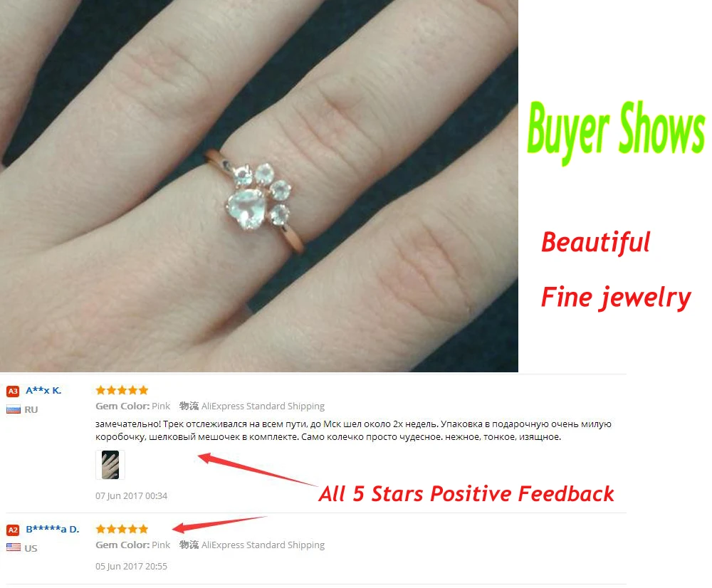Open A**x K. reviewer profile
The width and height of the screenshot is (712, 588).
43,391
